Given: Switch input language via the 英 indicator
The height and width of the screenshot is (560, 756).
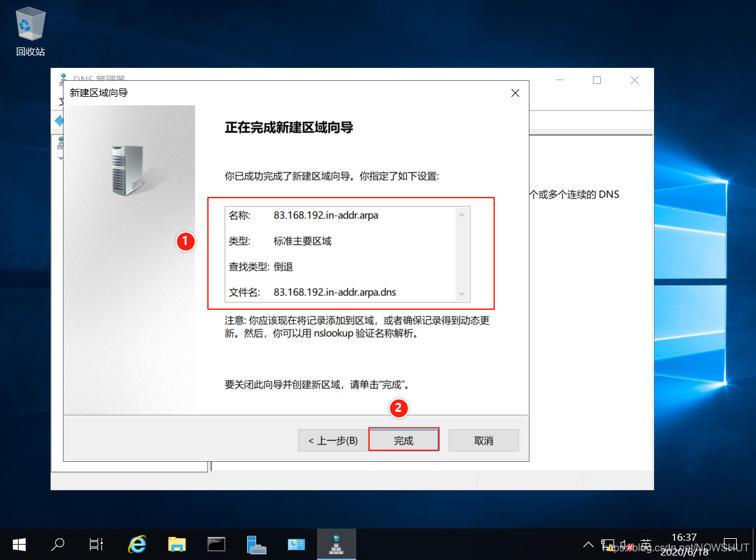Looking at the screenshot, I should (x=646, y=544).
